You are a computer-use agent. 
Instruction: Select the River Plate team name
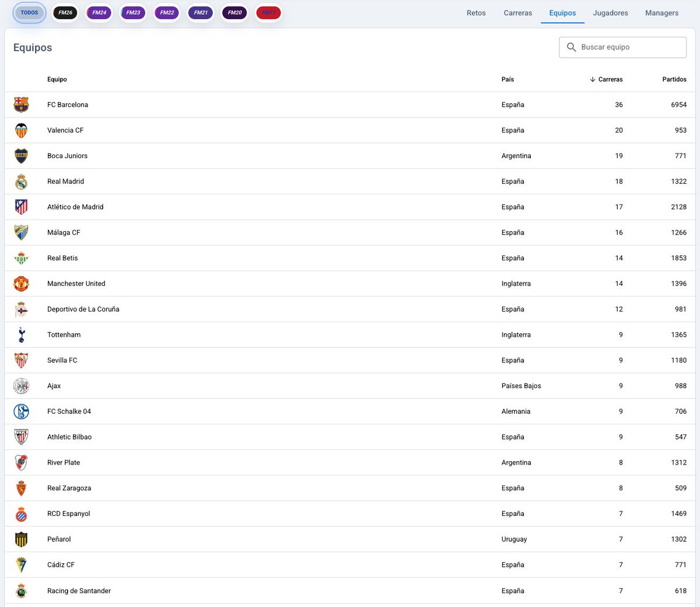pos(64,462)
